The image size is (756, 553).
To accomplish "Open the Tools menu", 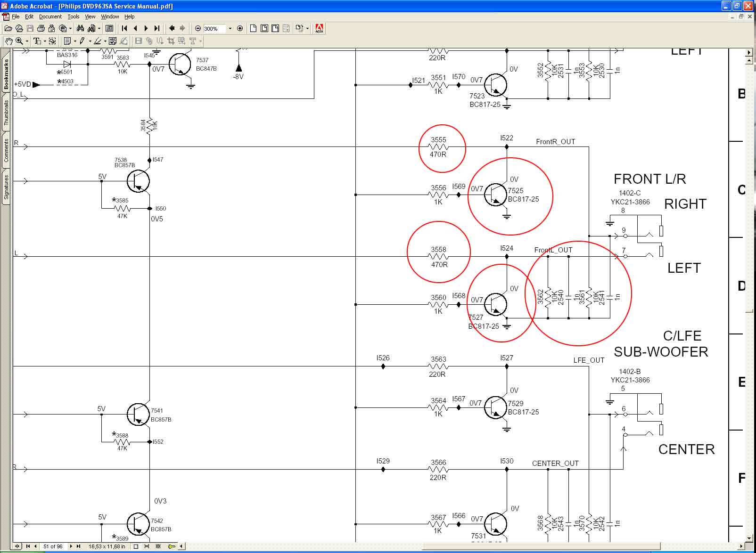I will 74,16.
